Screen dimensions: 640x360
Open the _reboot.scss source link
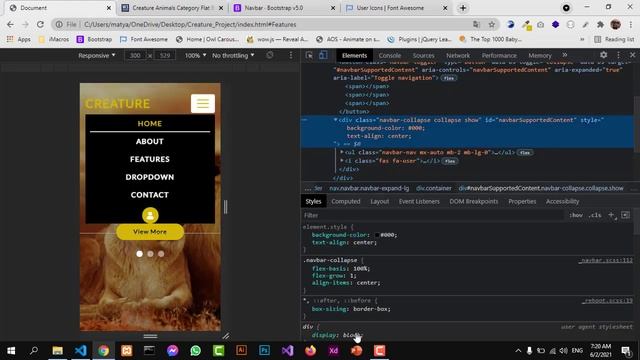607,300
